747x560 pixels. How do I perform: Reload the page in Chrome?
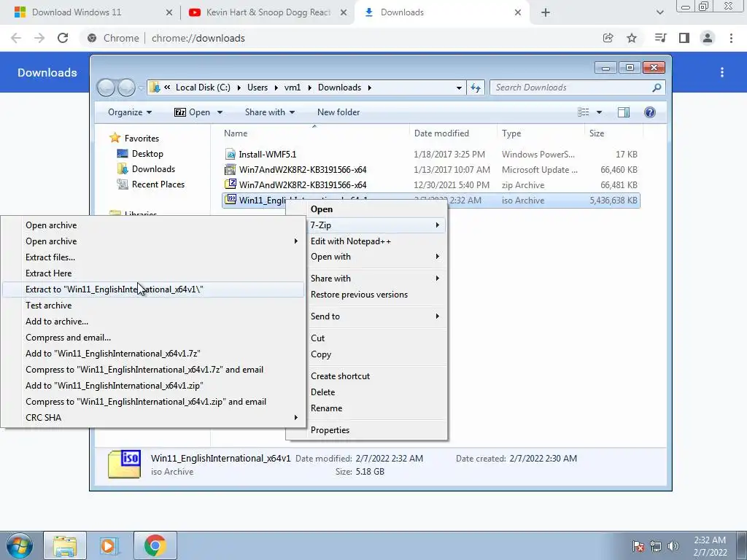(63, 38)
